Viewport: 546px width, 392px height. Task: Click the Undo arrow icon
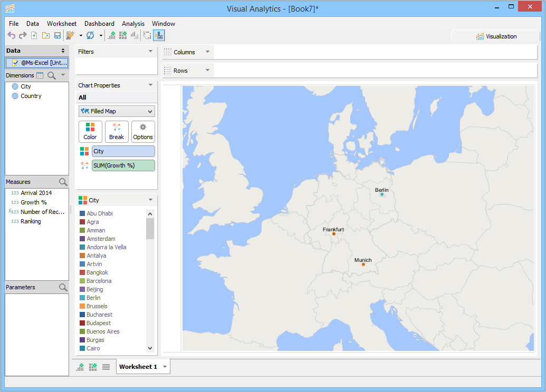tap(12, 35)
